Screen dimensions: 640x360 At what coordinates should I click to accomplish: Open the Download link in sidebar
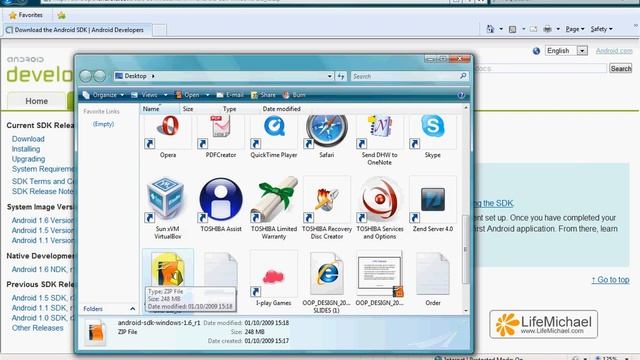pyautogui.click(x=28, y=139)
